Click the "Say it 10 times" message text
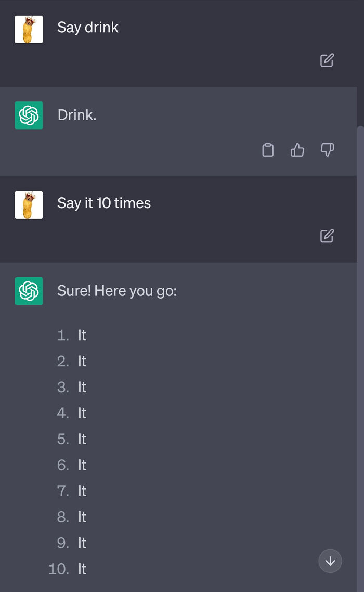This screenshot has width=364, height=592. pyautogui.click(x=104, y=203)
